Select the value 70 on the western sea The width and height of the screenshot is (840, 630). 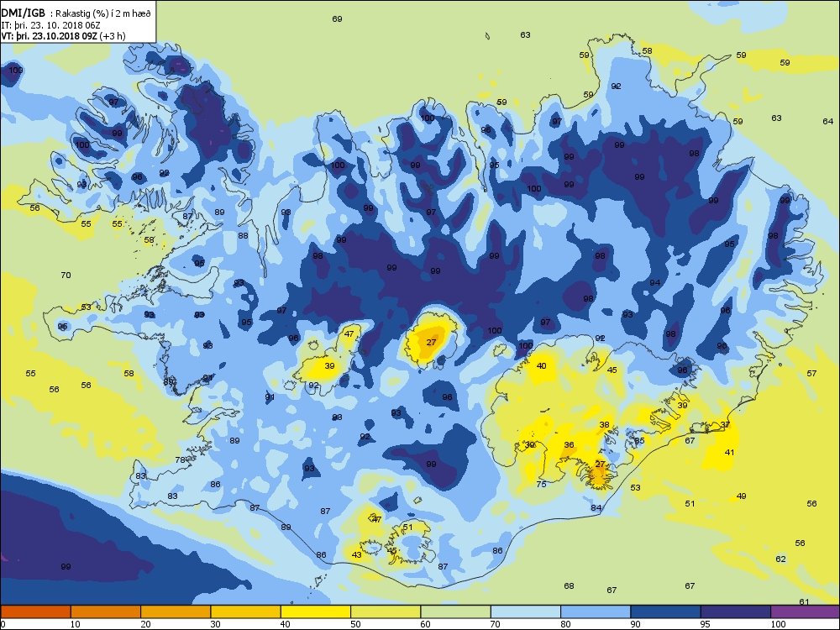coord(66,275)
